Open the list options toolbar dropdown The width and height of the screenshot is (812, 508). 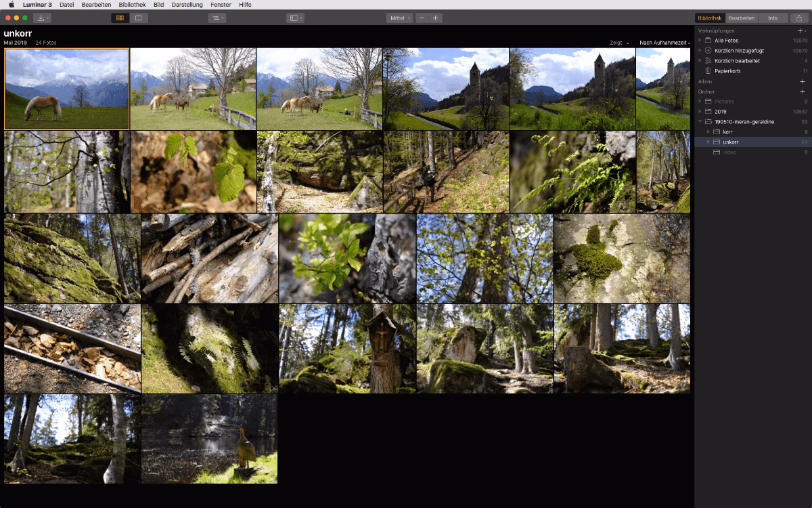(217, 18)
